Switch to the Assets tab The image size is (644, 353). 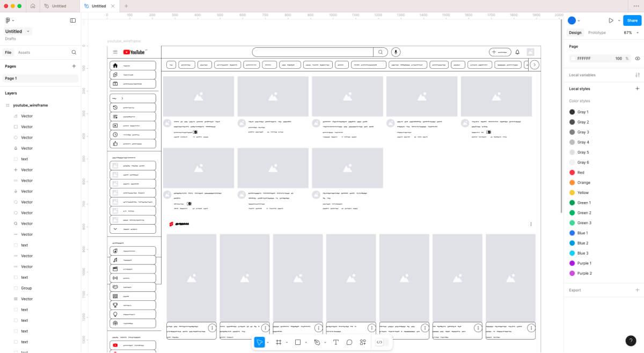click(24, 52)
